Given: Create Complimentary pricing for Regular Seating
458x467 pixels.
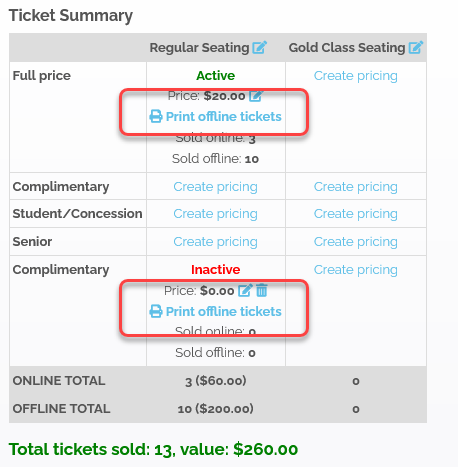Looking at the screenshot, I should pos(215,187).
